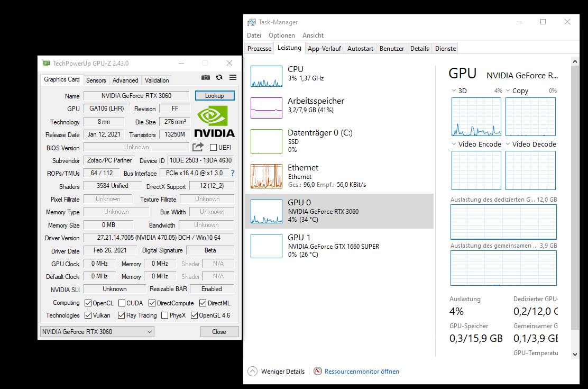Select the Arbeitsspeicher graph thumbnail
This screenshot has height=389, width=588.
point(267,108)
